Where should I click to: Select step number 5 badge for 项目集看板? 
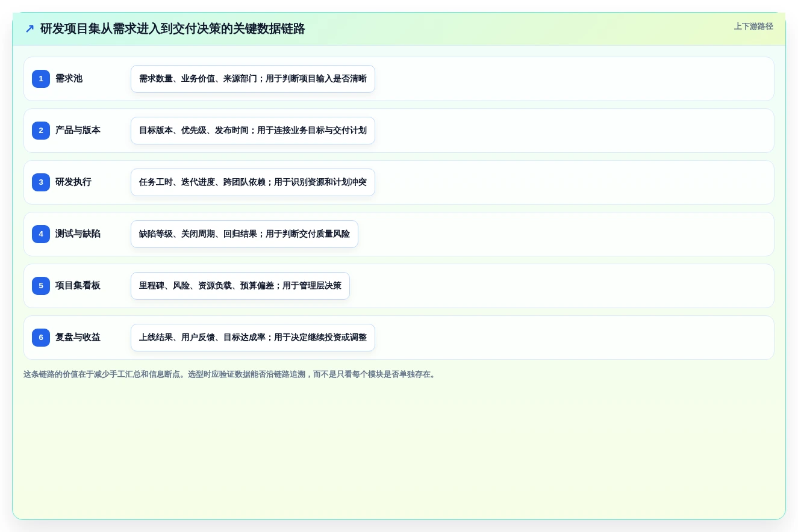tap(41, 286)
